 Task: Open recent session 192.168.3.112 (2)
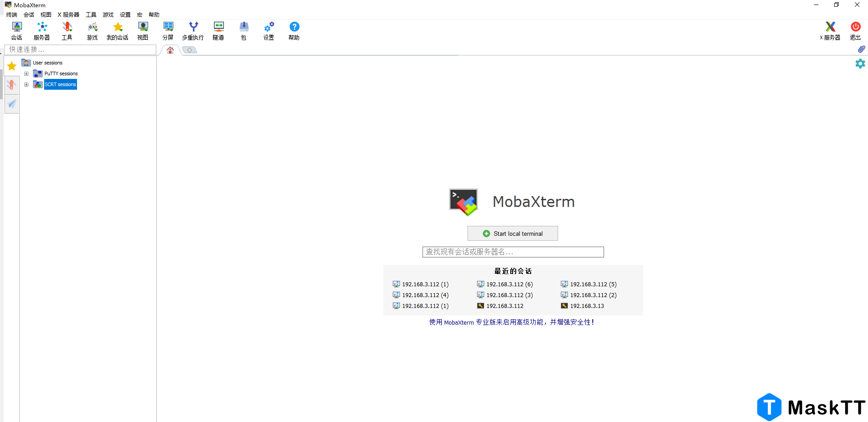(x=589, y=295)
